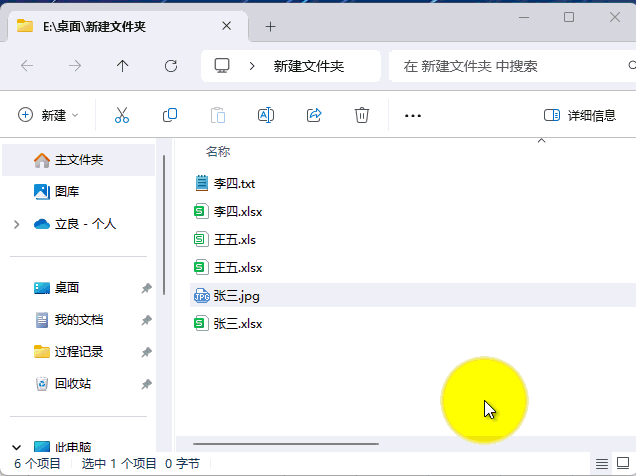Switch to details list view in status bar

(x=602, y=463)
